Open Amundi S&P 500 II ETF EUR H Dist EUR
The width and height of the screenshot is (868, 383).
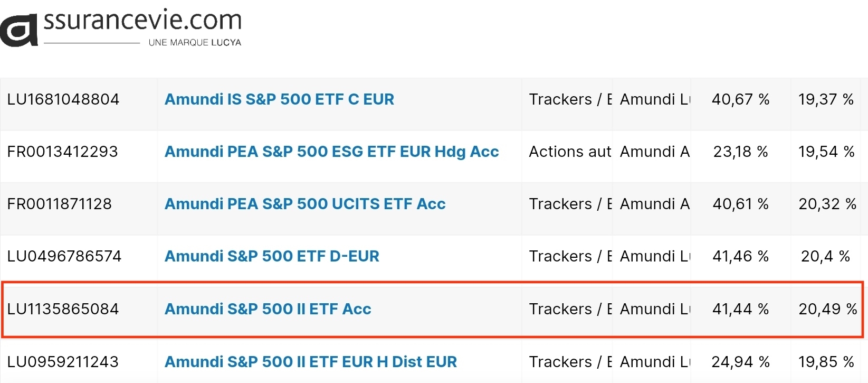click(x=311, y=362)
